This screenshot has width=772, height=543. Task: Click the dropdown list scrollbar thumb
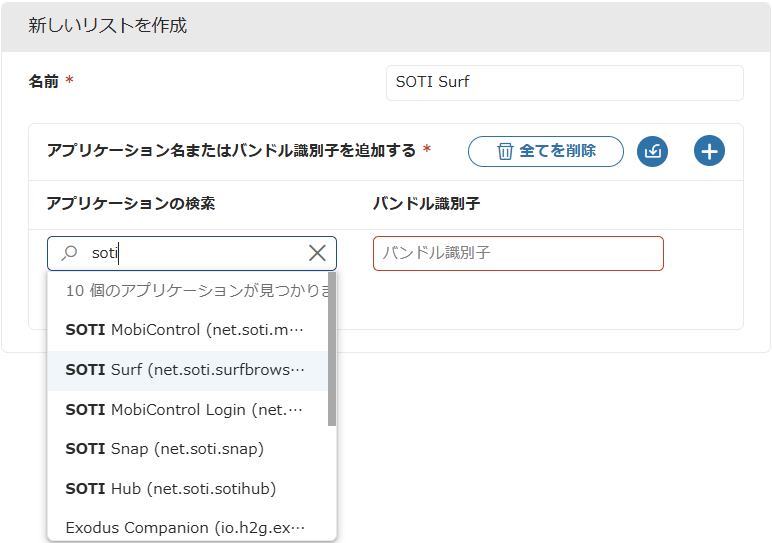click(x=332, y=349)
